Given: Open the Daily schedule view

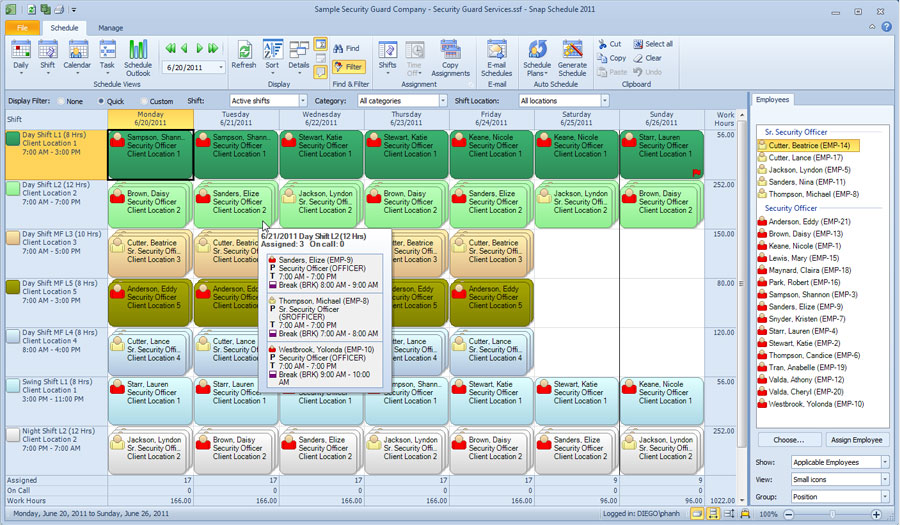Looking at the screenshot, I should click(21, 56).
